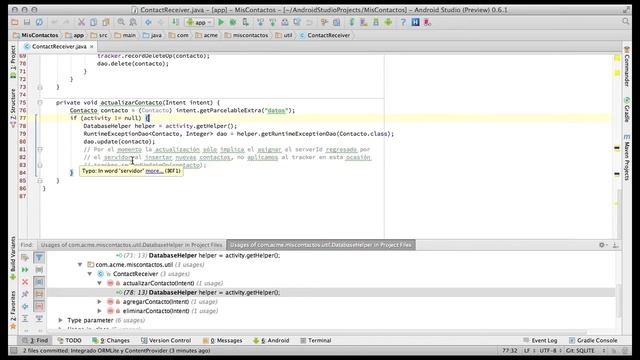Toggle group by file structure red button
The width and height of the screenshot is (640, 360).
pos(39,306)
